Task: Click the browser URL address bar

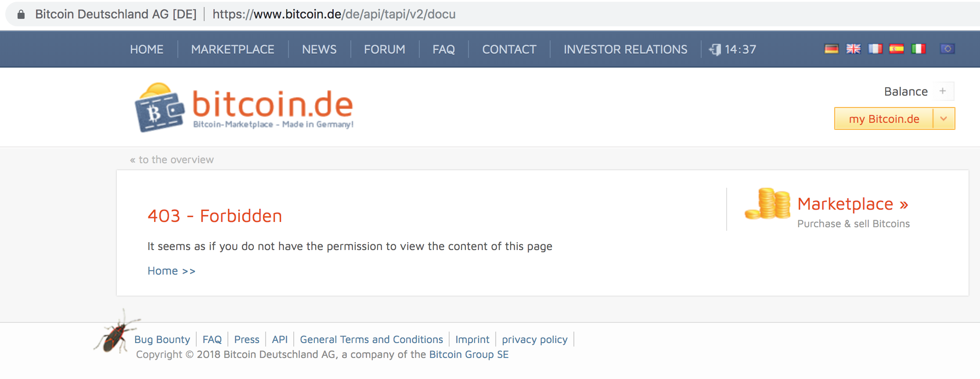Action: click(334, 14)
